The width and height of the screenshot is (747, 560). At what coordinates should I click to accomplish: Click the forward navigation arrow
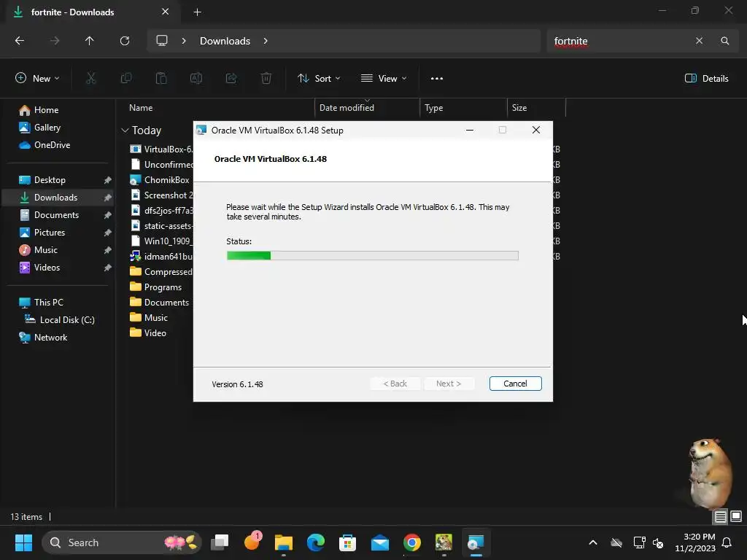(x=55, y=41)
